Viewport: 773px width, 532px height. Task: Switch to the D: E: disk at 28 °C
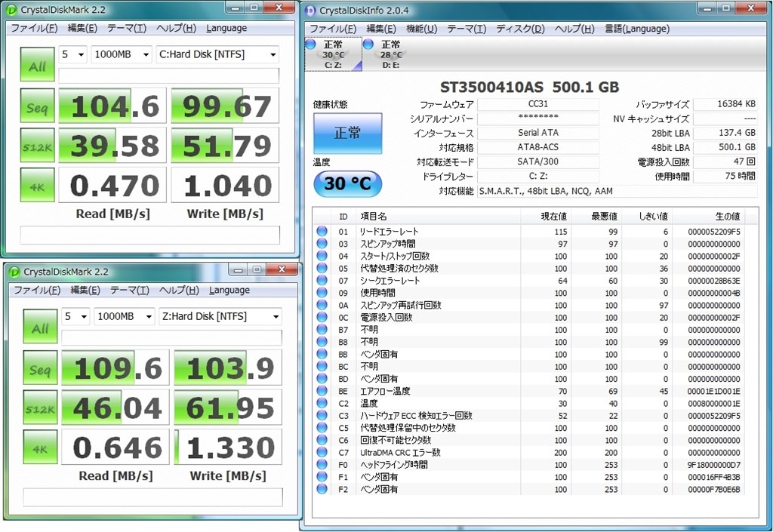[390, 54]
